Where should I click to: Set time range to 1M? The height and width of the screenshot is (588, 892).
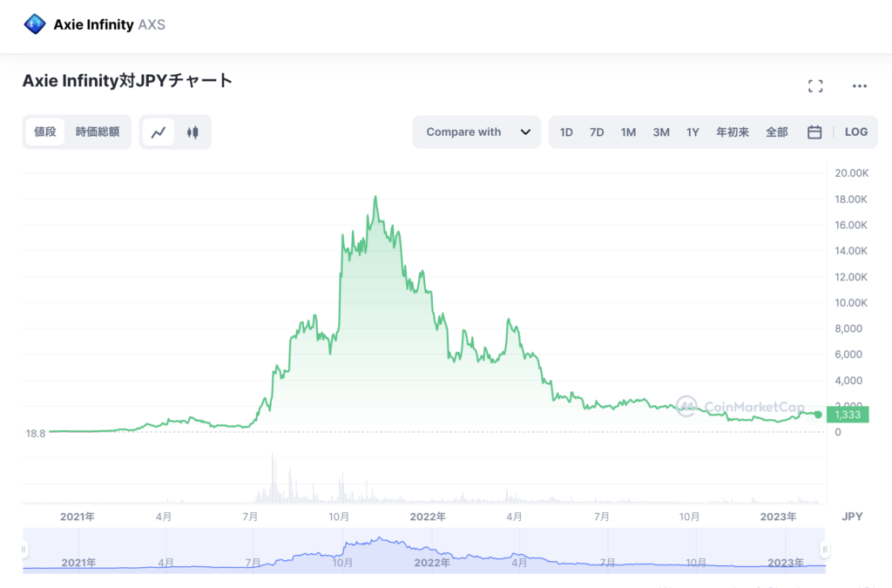tap(628, 132)
